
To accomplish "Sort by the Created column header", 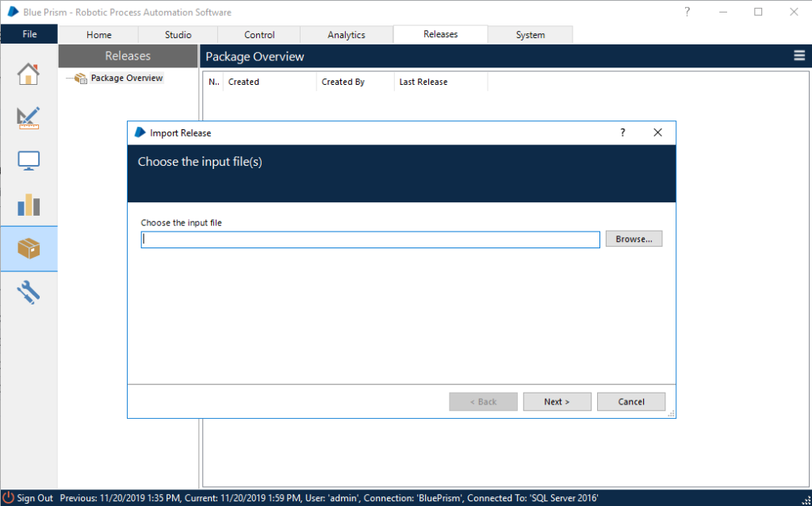I will 270,82.
